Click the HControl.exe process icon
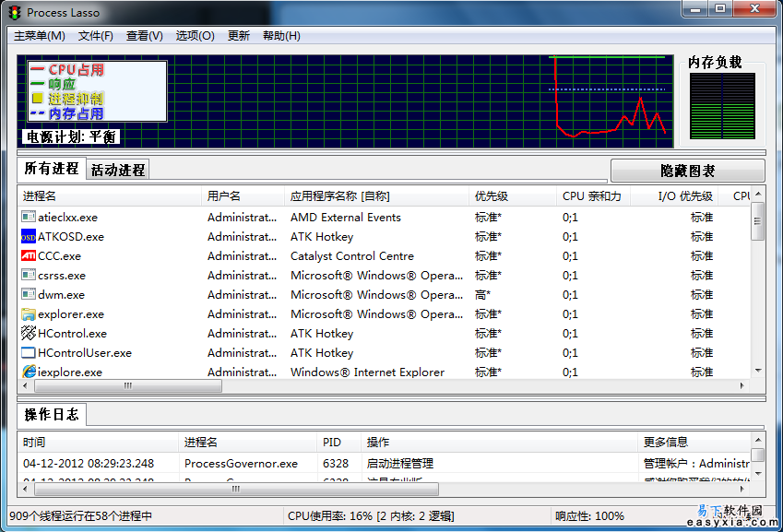This screenshot has height=532, width=783. click(29, 334)
